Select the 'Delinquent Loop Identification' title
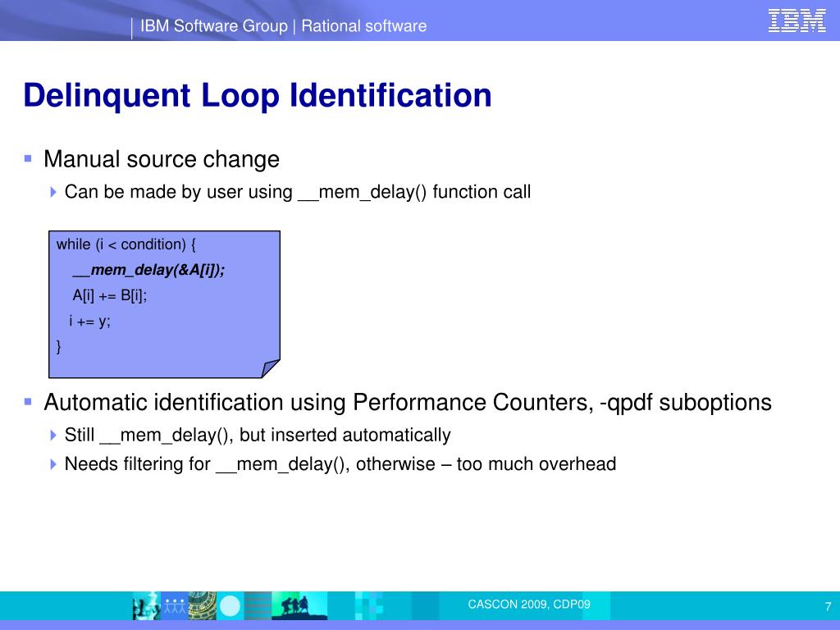 click(258, 95)
